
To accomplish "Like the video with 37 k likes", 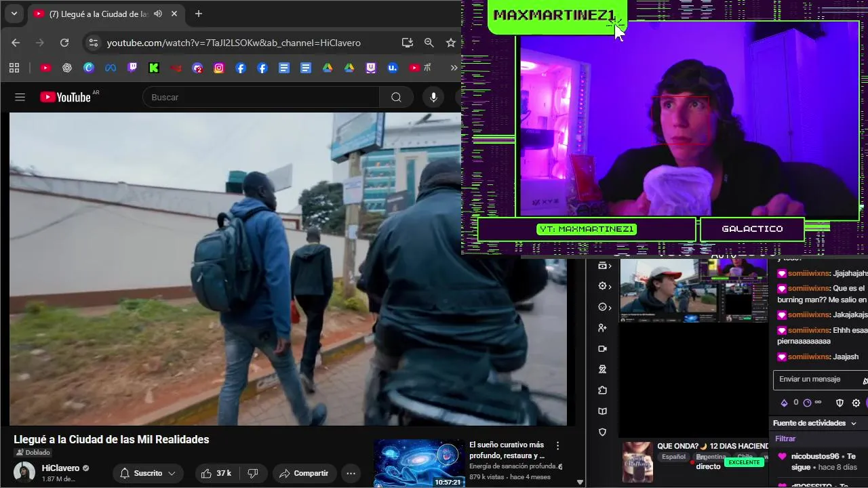I will [216, 473].
